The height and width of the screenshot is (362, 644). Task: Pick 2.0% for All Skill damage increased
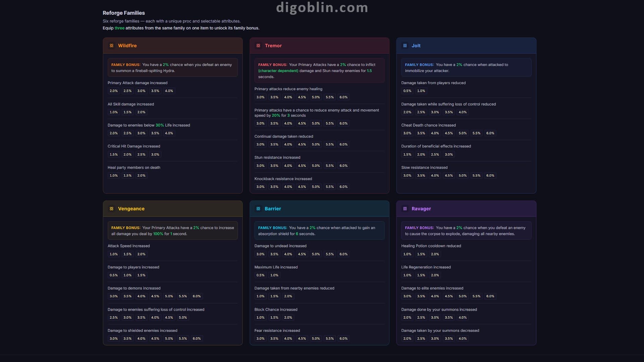(x=142, y=112)
